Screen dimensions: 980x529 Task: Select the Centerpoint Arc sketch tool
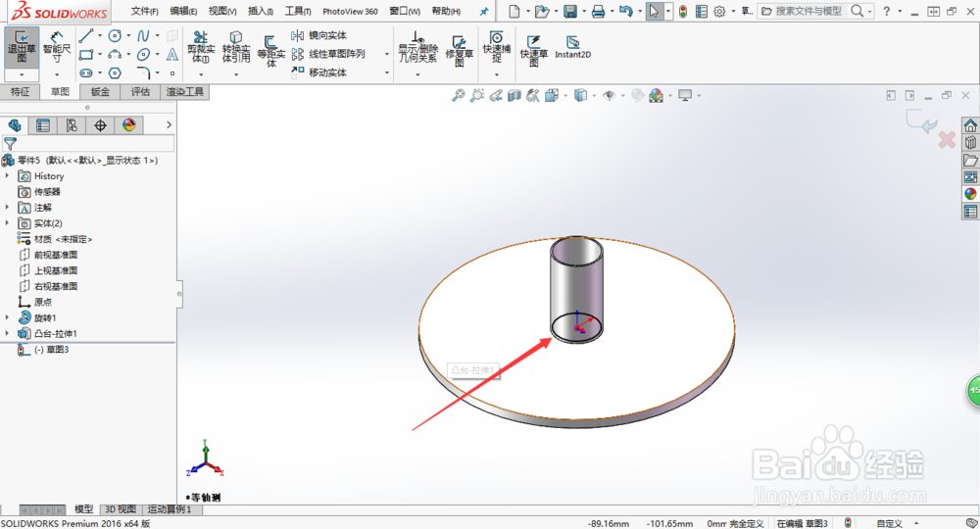(115, 54)
